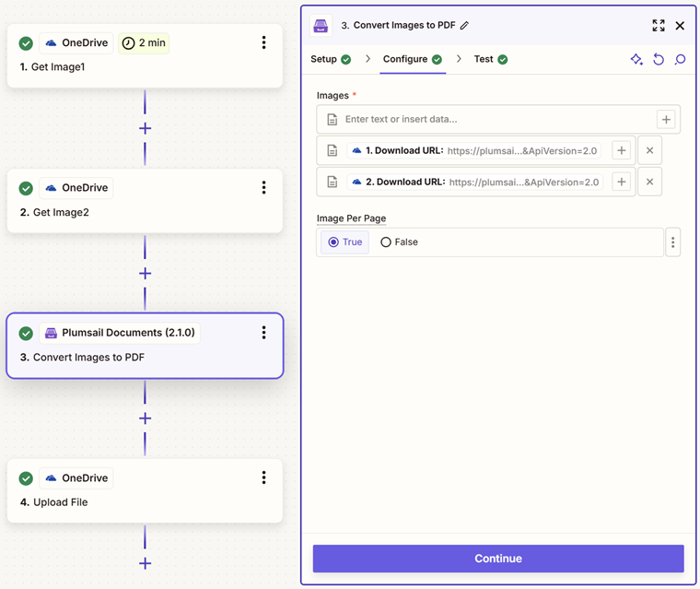Viewport: 700px width, 589px height.
Task: Add a step below Upload File
Action: 146,563
